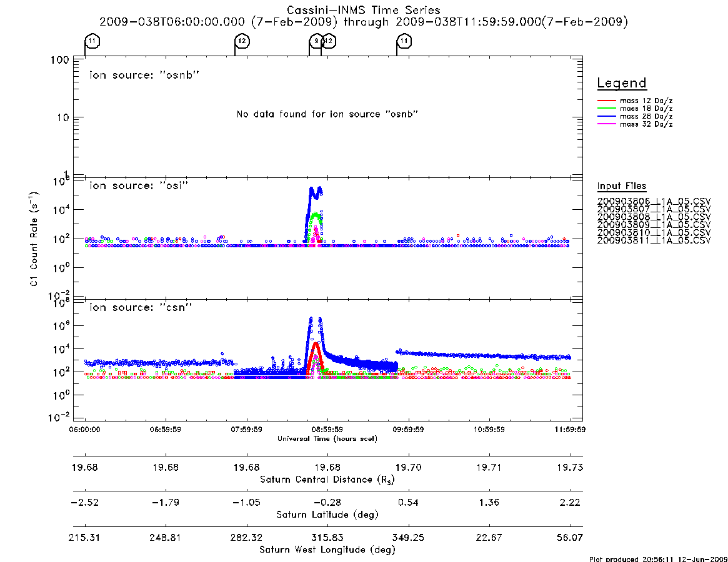
Task: Click the 'Saturn Central Distance (Rs)' label
Action: tap(327, 480)
